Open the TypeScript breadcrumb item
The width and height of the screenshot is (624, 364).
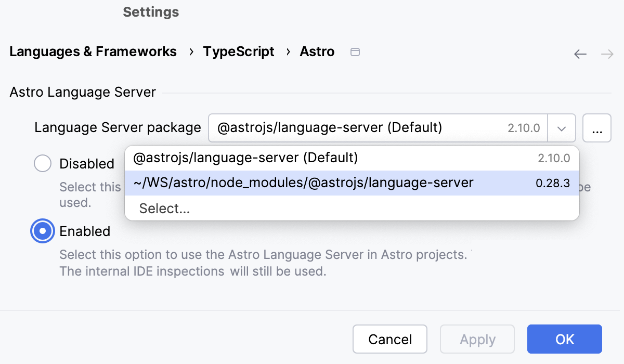[239, 51]
